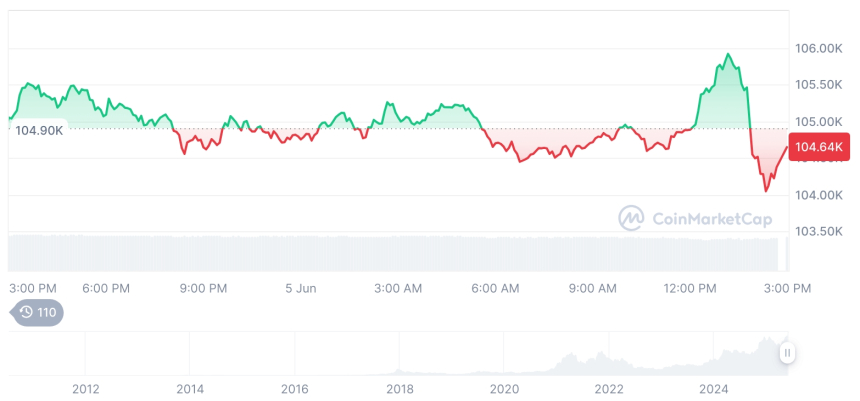Click the 104.00K price axis label

[819, 195]
